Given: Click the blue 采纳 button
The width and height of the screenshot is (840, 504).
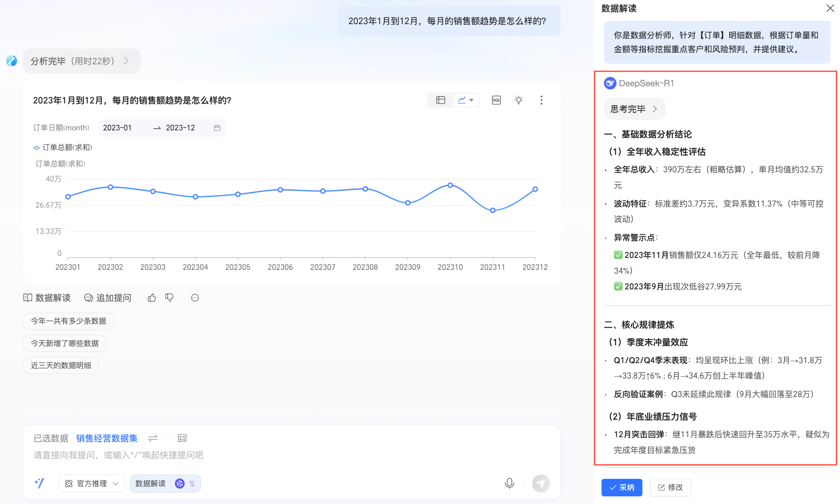Looking at the screenshot, I should click(x=622, y=488).
